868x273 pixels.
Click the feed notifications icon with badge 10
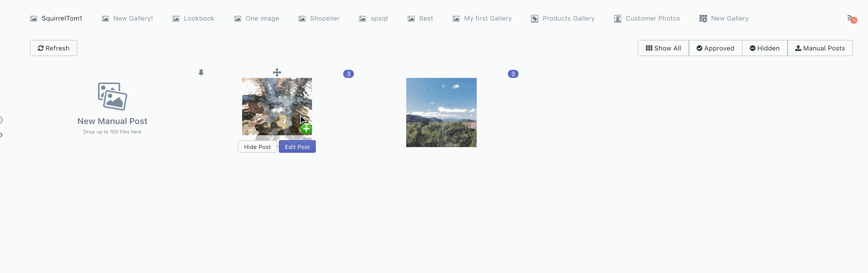coord(852,19)
